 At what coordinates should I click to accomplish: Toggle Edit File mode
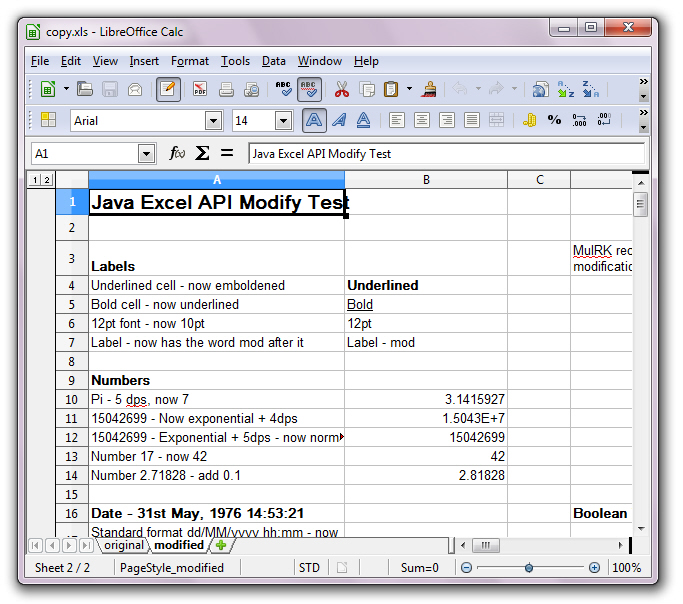click(168, 89)
